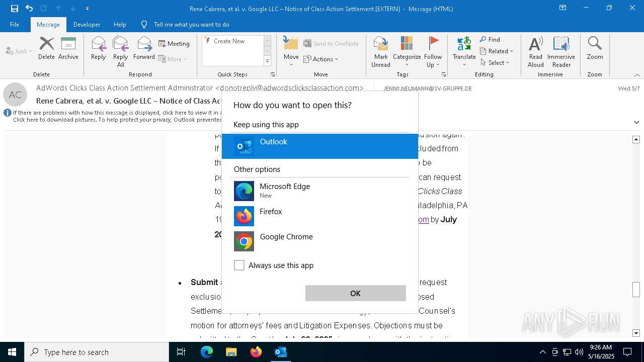The height and width of the screenshot is (362, 644).
Task: Reply with a Meeting request
Action: point(174,44)
